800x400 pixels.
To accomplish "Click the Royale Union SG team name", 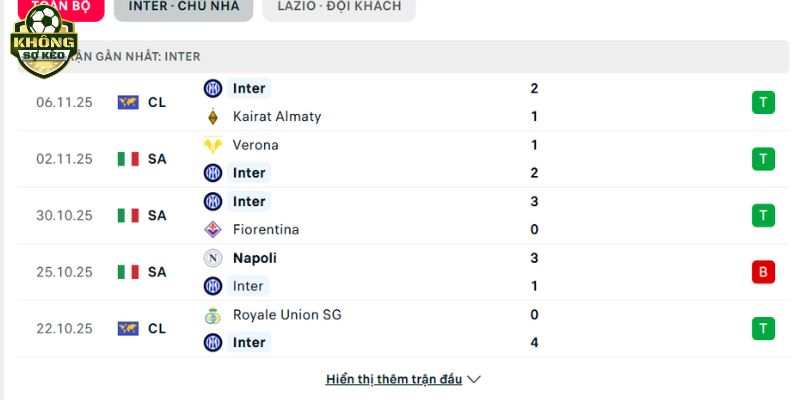I will (286, 314).
